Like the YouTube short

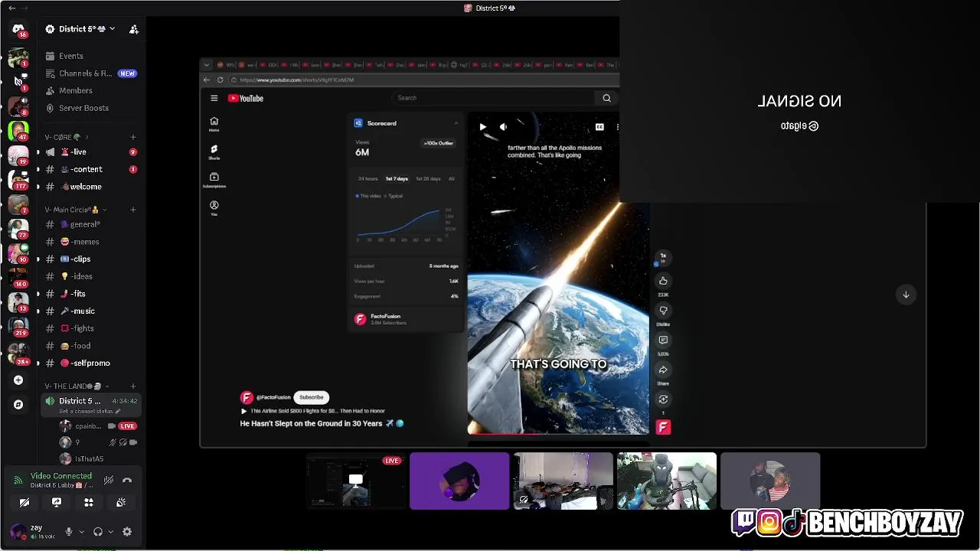tap(663, 281)
